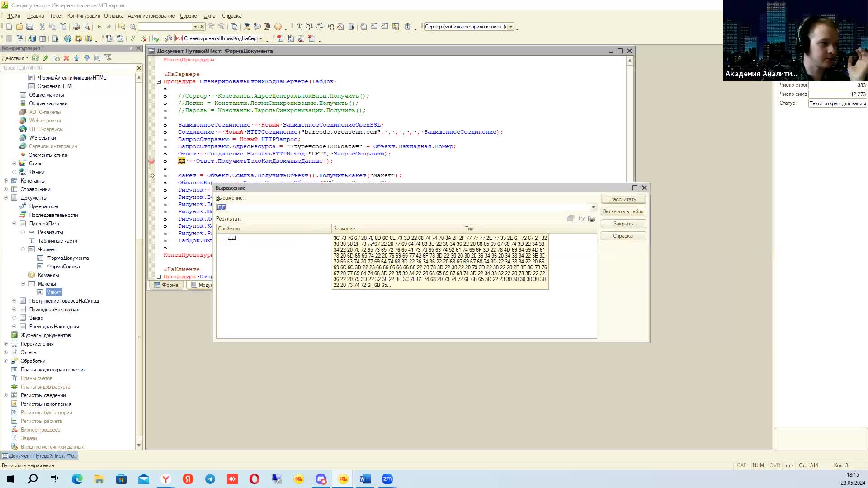Click the Закрыть button in Expression dialog
Screen dimensions: 868x488
623,224
